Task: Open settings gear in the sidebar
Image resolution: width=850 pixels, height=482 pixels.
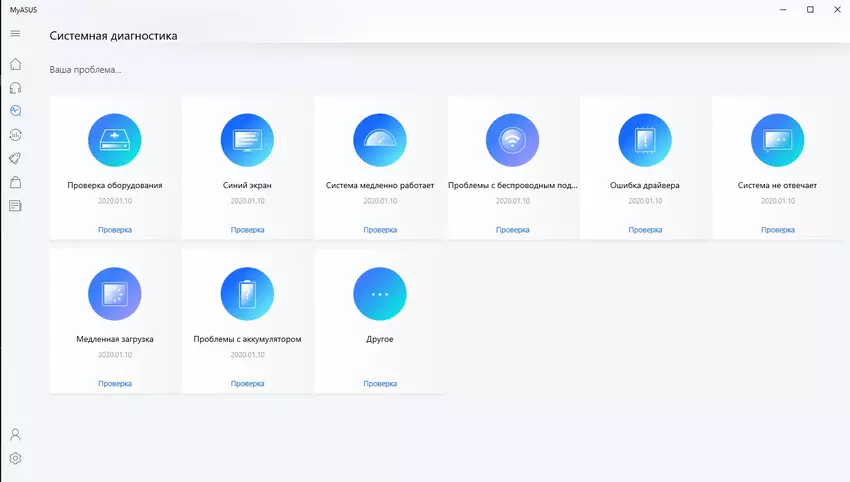Action: point(15,459)
